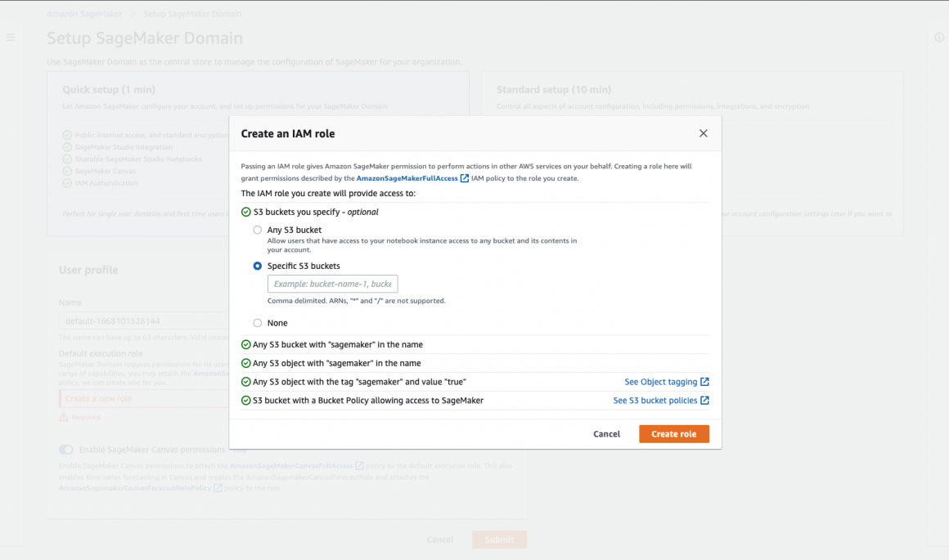Click the info panel icon at right edge
Image resolution: width=949 pixels, height=560 pixels.
coord(939,38)
